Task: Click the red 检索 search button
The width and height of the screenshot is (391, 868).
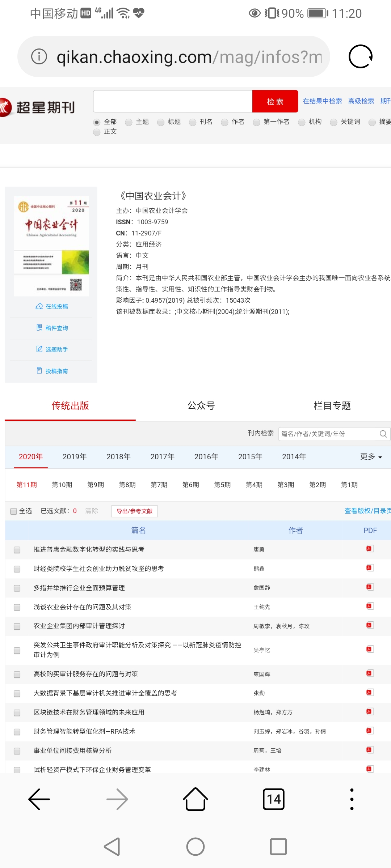Action: tap(275, 101)
